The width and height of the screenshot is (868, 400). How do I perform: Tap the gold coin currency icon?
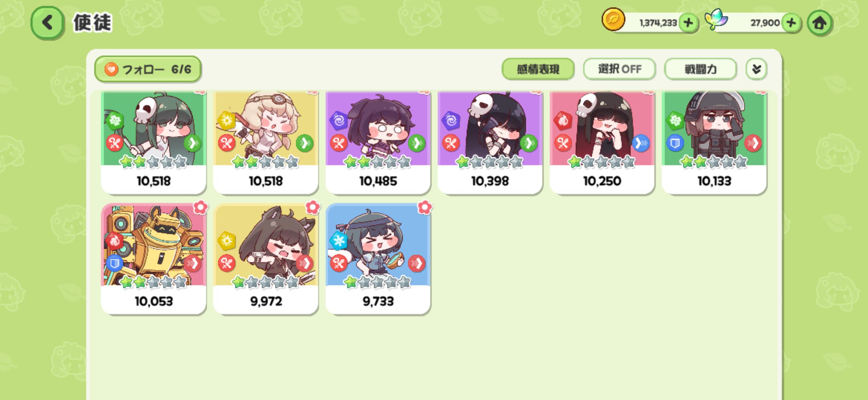tap(613, 20)
